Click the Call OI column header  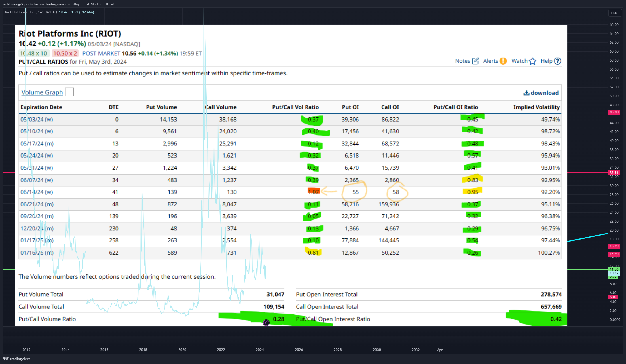pyautogui.click(x=390, y=107)
